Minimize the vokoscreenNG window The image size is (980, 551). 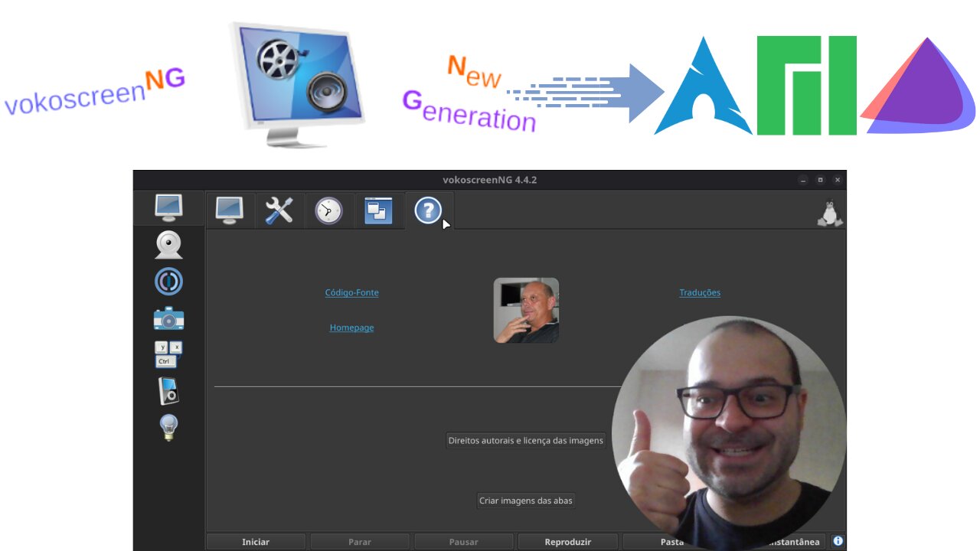coord(803,180)
